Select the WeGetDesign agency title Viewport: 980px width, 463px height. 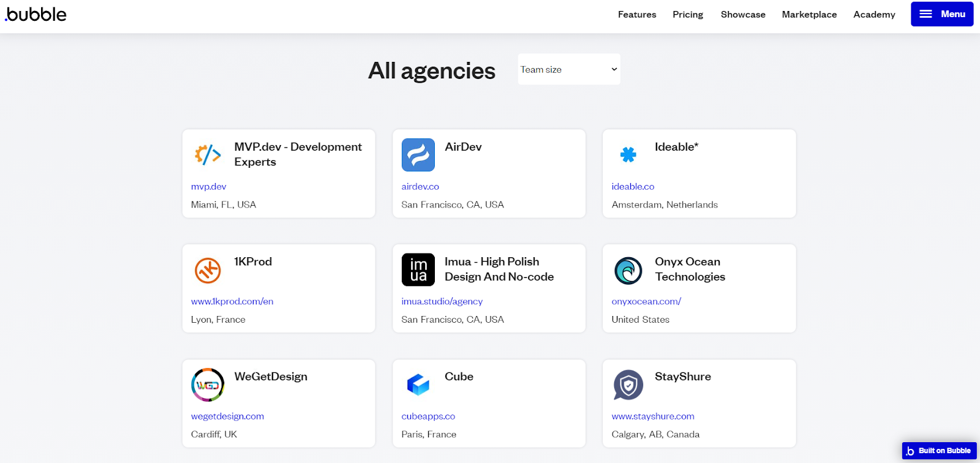click(x=271, y=377)
